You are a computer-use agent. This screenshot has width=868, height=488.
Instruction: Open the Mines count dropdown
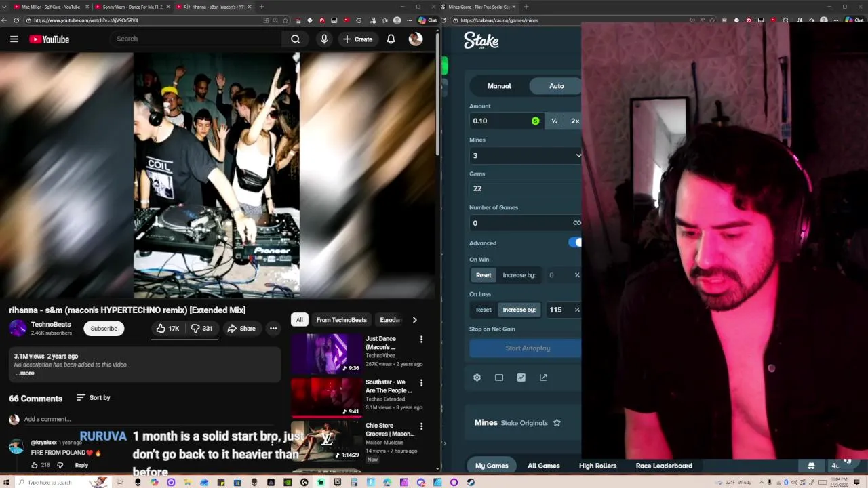click(526, 156)
